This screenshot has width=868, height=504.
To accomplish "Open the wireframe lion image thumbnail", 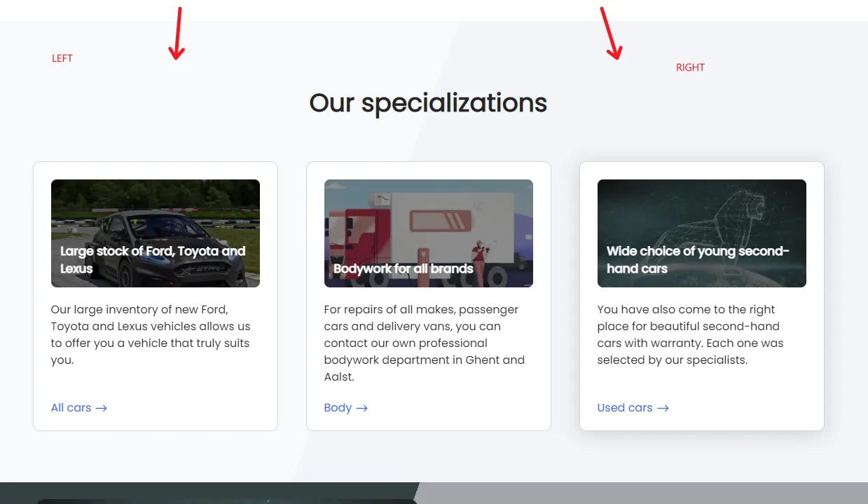I will 702,233.
